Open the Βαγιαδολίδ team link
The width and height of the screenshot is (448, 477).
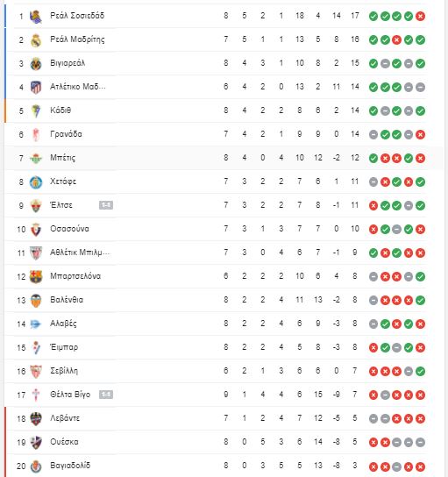(70, 466)
